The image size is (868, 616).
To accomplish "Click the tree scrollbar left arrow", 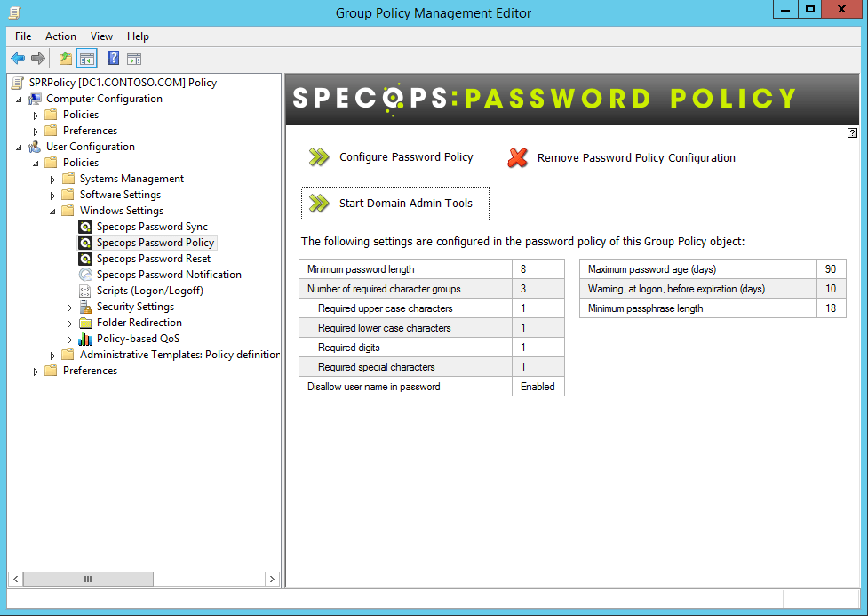I will pos(15,579).
